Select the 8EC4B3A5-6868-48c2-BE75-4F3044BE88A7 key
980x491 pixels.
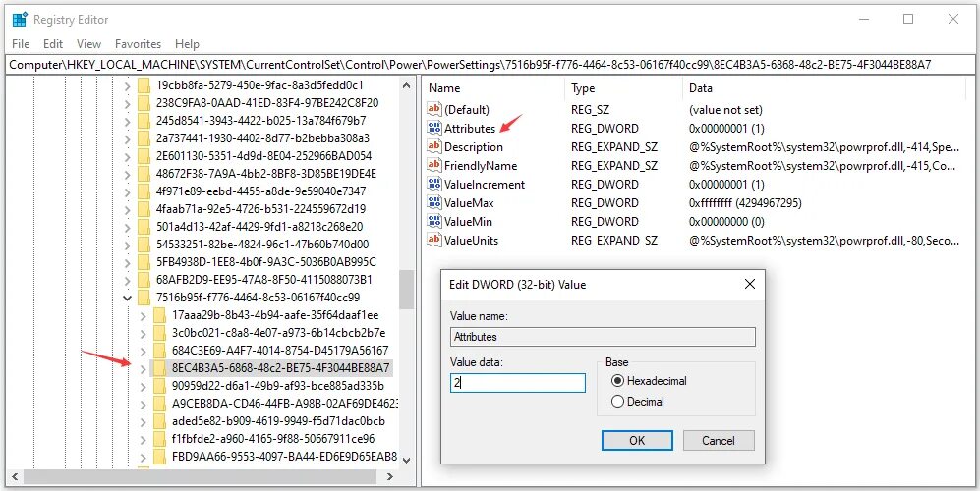coord(280,368)
